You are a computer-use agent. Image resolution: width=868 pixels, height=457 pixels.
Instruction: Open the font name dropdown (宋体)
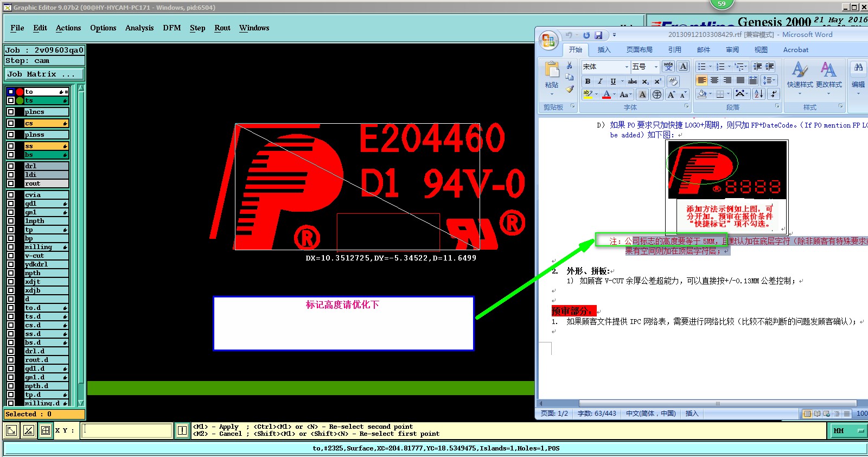coord(627,67)
